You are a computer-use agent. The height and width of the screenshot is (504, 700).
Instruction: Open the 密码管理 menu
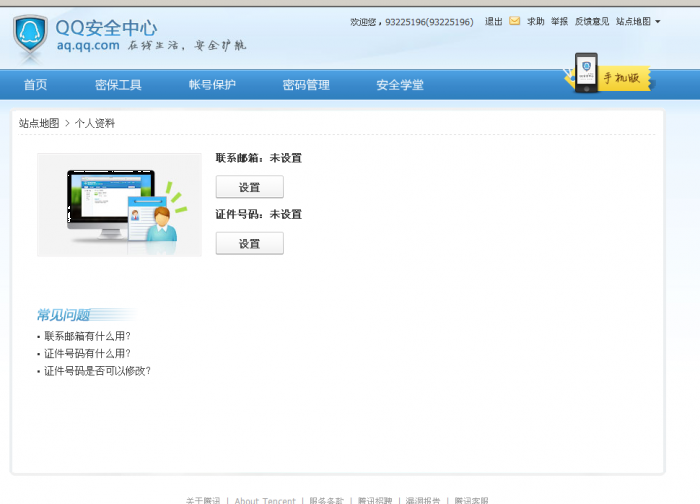pos(306,84)
